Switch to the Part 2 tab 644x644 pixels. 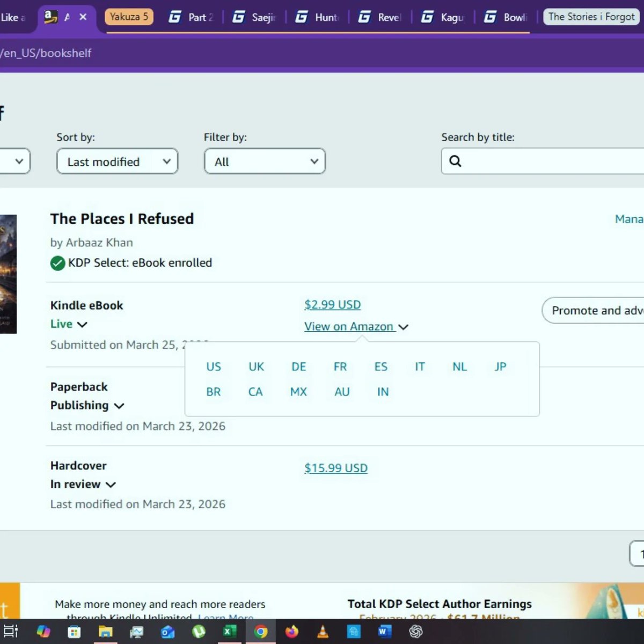[191, 17]
